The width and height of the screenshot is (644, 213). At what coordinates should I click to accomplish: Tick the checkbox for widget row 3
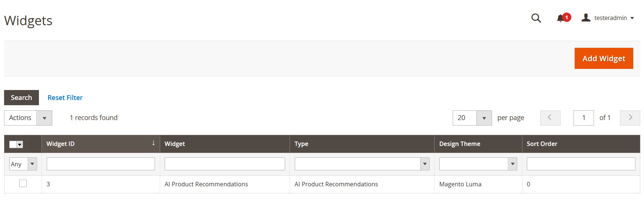pos(23,183)
